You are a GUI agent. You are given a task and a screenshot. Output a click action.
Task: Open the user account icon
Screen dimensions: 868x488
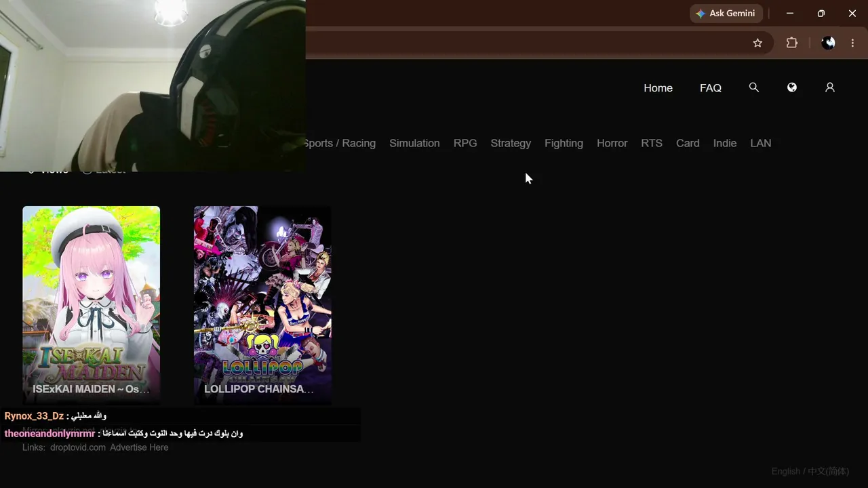829,87
